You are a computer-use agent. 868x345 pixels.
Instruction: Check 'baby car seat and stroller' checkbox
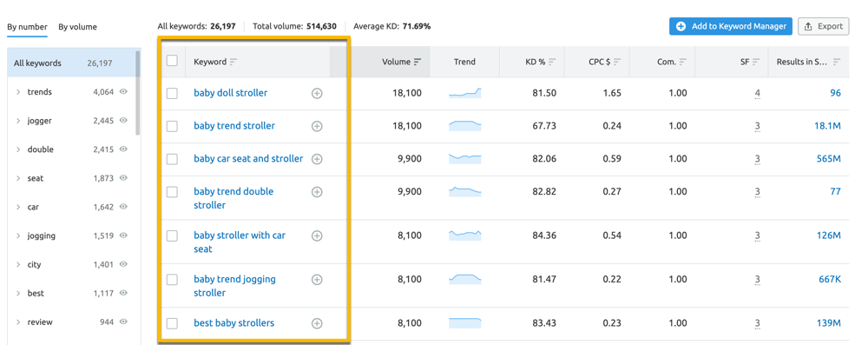pos(172,159)
